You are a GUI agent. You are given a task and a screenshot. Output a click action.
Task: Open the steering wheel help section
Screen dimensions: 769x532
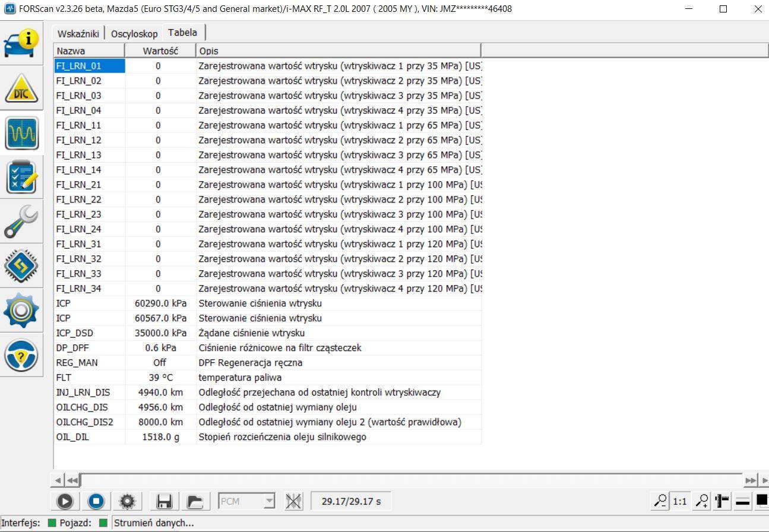click(21, 356)
